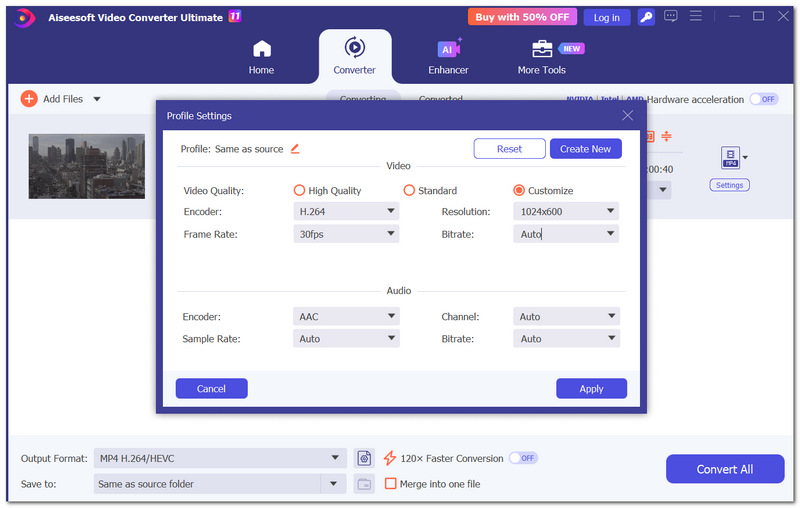Screen dimensions: 800x508
Task: Click the register key icon
Action: point(646,17)
